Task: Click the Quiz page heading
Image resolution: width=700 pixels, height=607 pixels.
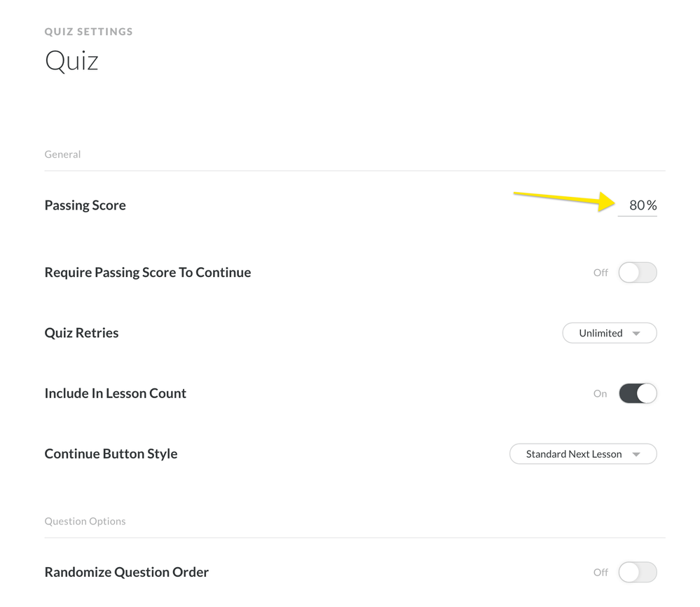Action: pos(71,61)
